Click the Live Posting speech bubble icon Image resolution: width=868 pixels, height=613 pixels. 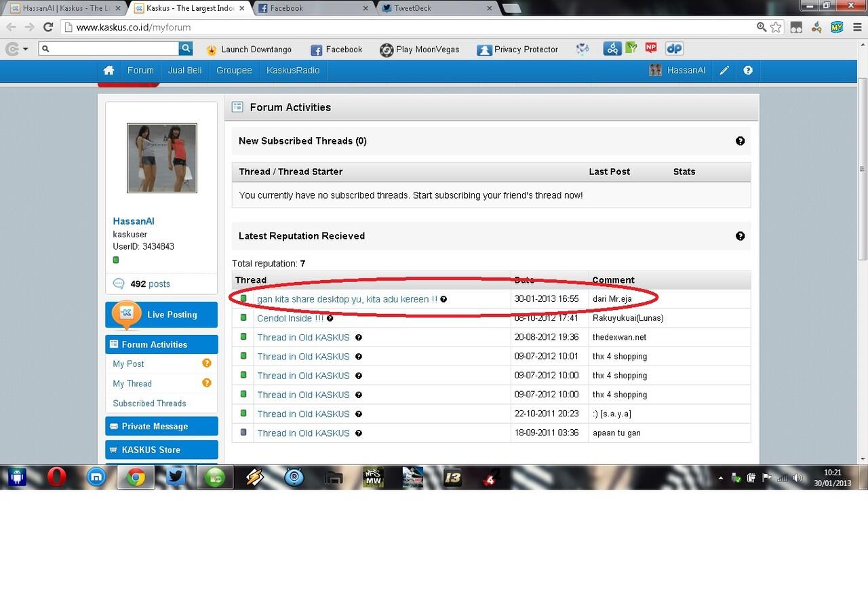pos(126,313)
